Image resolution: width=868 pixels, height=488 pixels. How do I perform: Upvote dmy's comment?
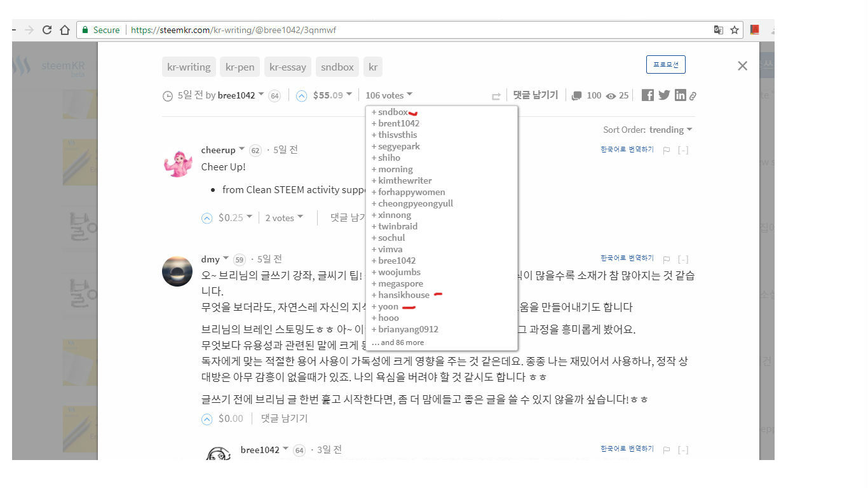click(207, 419)
